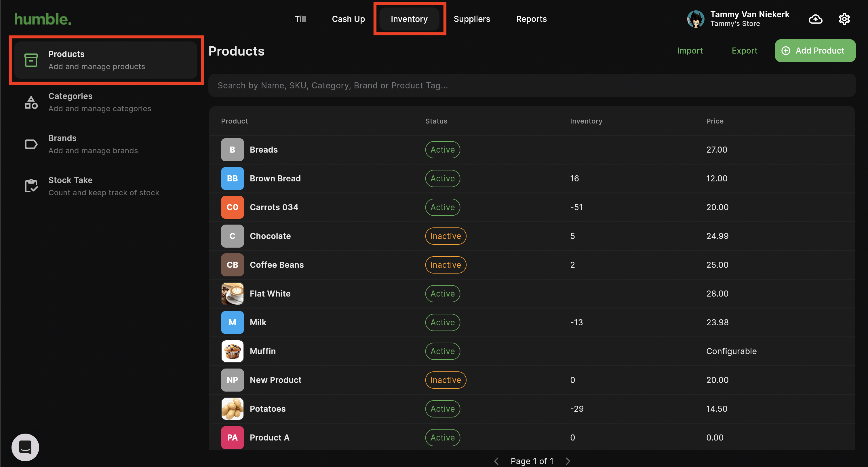Viewport: 868px width, 467px height.
Task: Click the Export link
Action: (744, 51)
